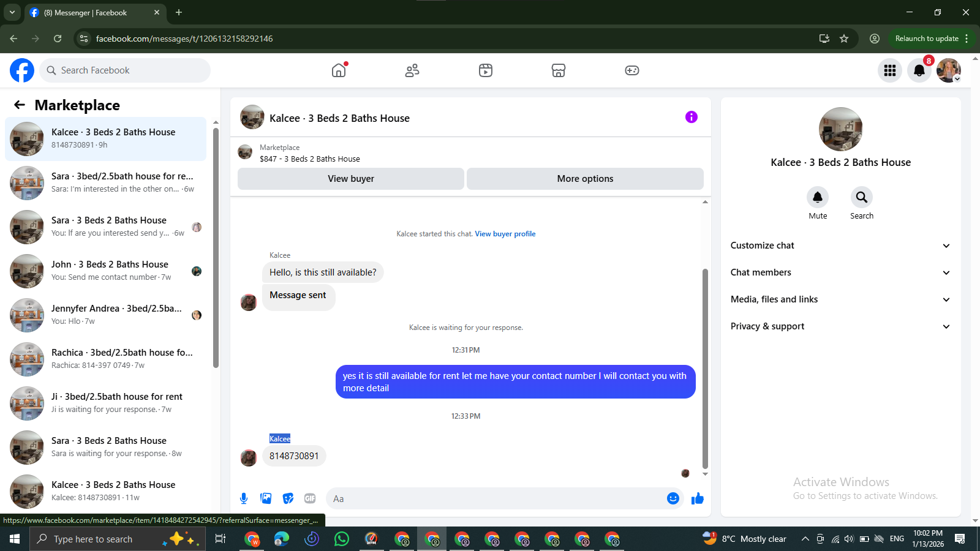Click Kalcee's large profile thumbnail in details panel
Screen dimensions: 980x551
pyautogui.click(x=840, y=129)
